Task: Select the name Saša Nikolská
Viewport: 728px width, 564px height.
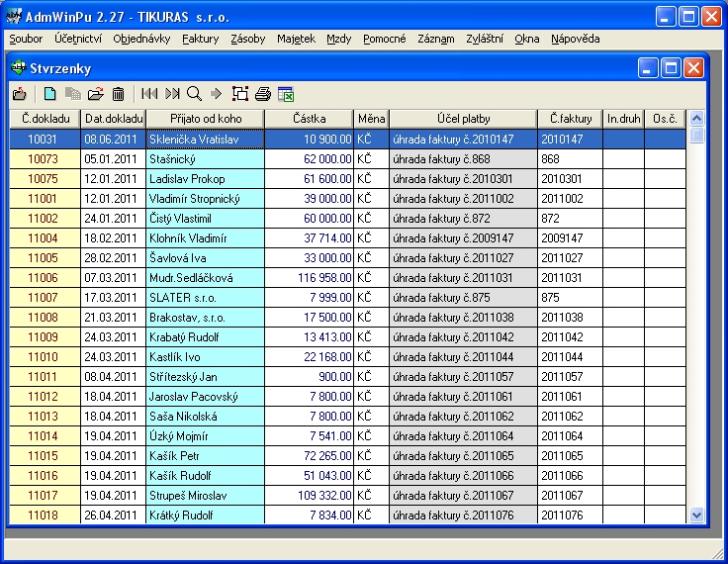Action: click(x=205, y=417)
